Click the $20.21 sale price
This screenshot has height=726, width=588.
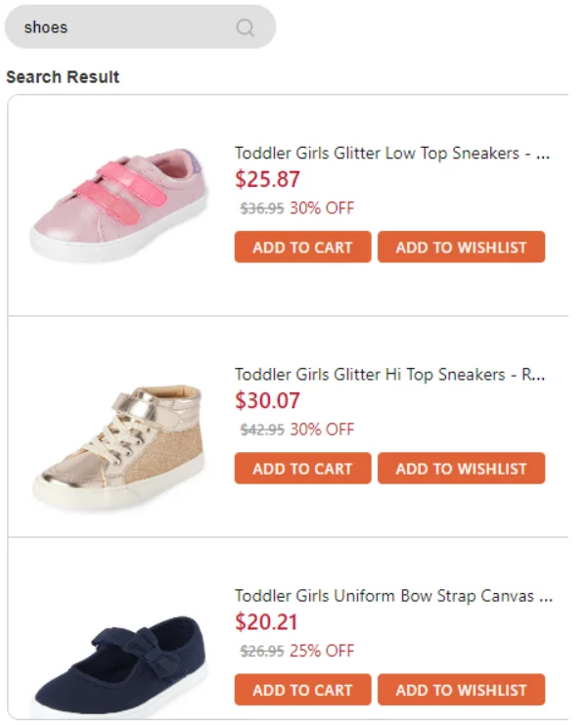266,622
